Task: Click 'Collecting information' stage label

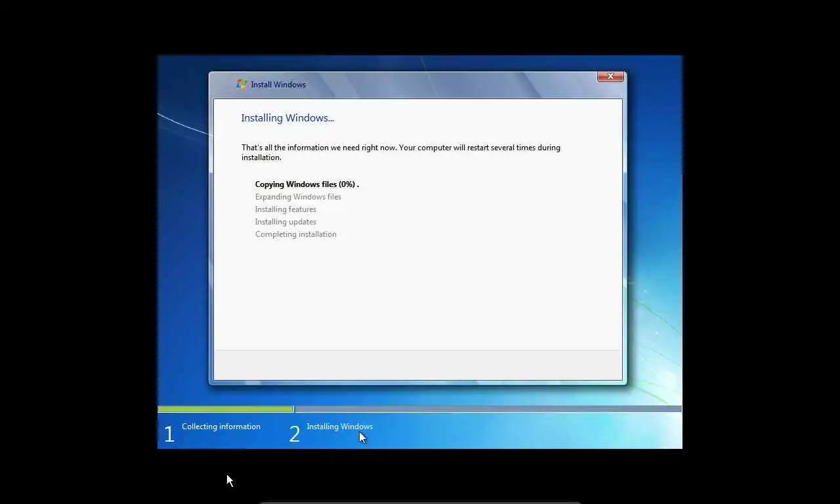Action: 221,427
